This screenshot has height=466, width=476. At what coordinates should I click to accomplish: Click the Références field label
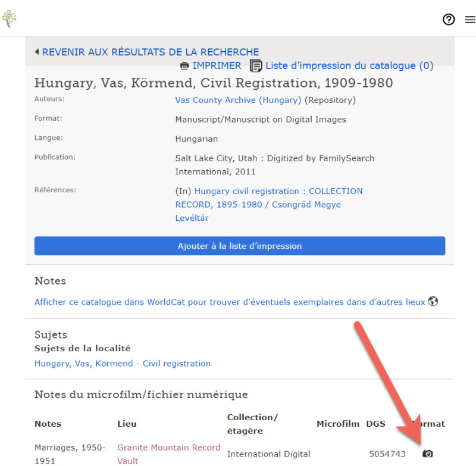click(55, 190)
